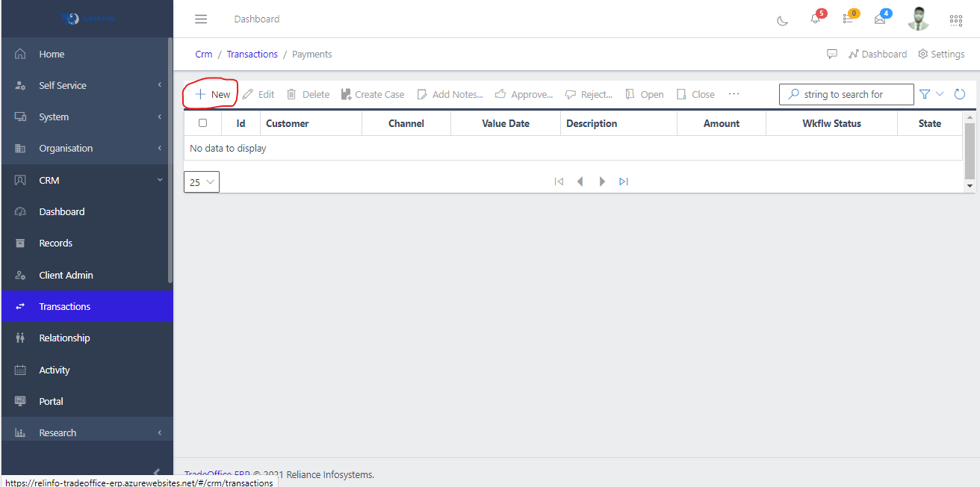Open the page size dropdown showing 25
980x487 pixels.
tap(201, 182)
